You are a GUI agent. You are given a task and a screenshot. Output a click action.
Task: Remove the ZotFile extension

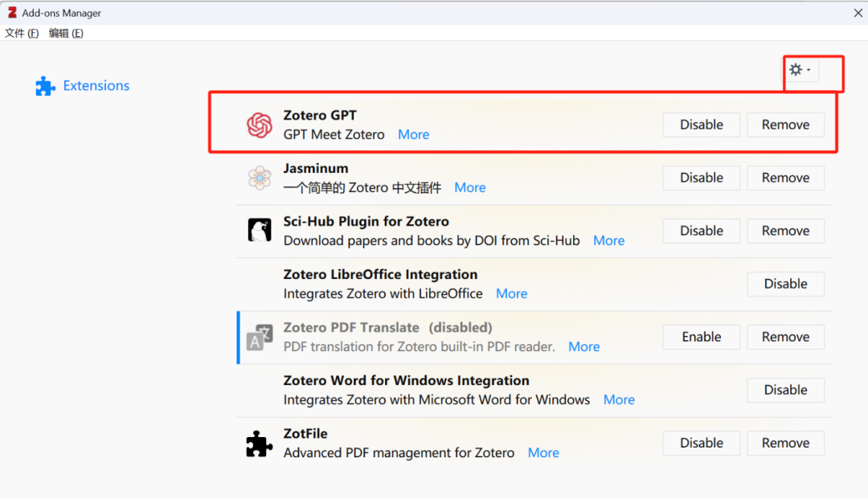785,443
